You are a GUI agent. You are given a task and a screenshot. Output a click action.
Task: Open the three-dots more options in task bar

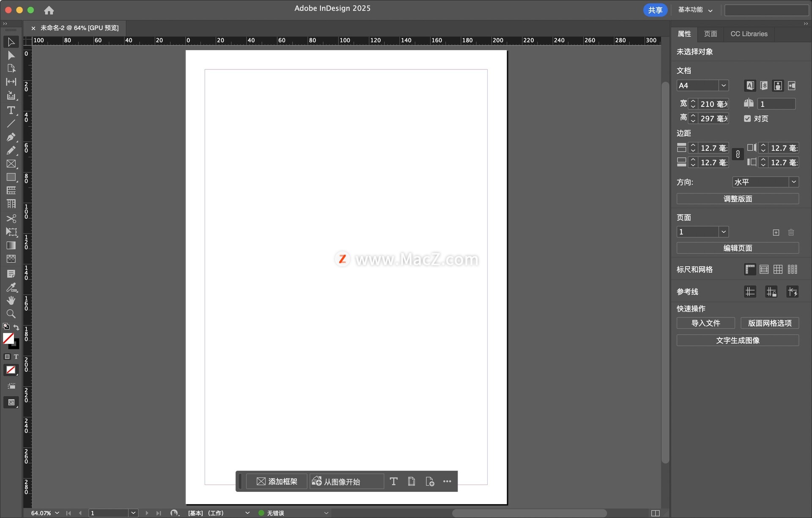(x=447, y=481)
